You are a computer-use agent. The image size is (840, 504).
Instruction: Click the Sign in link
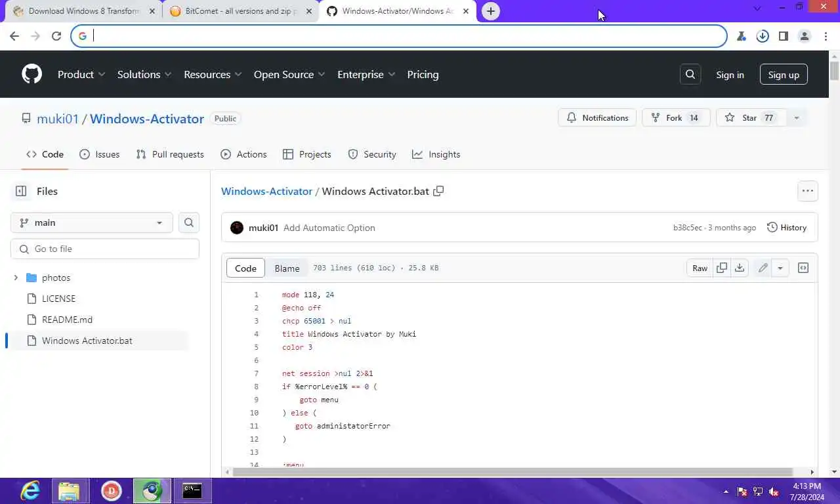[730, 74]
